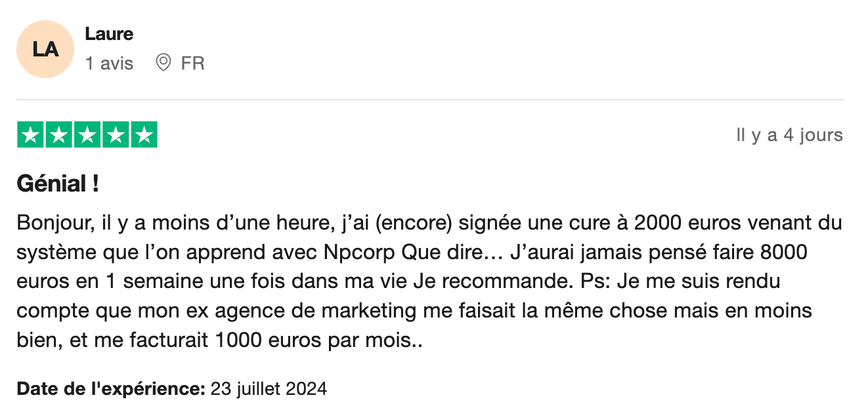
Task: Click the third green rating star
Action: tap(87, 135)
